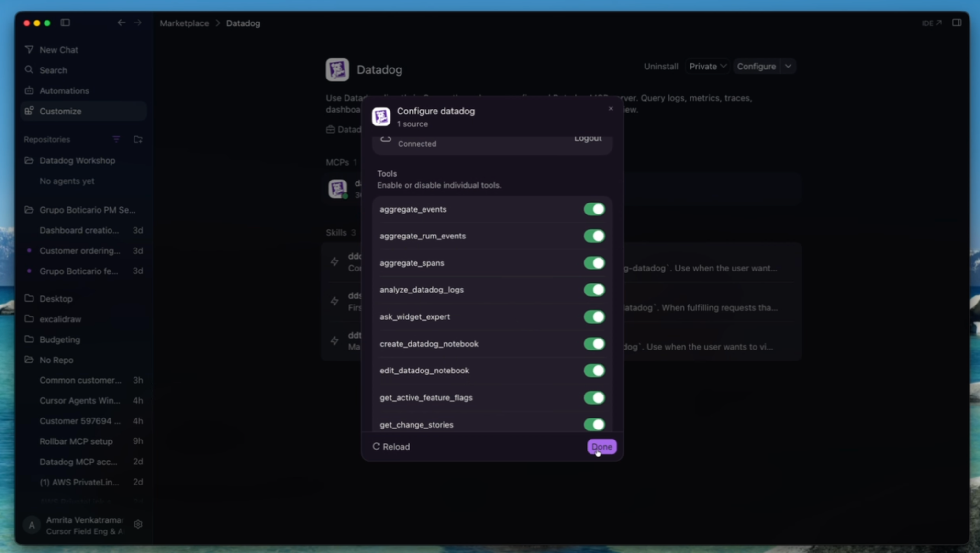The width and height of the screenshot is (980, 553).
Task: Go back with the left arrow
Action: pyautogui.click(x=122, y=23)
